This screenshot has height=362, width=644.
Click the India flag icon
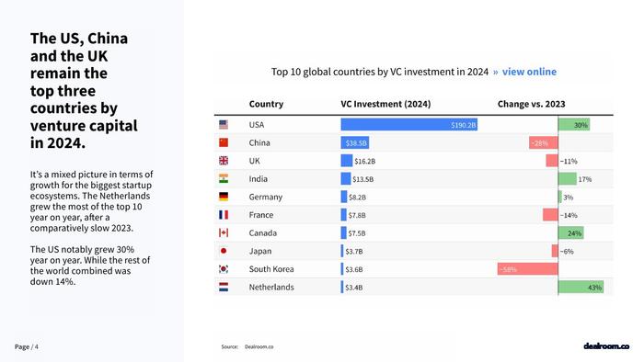[x=224, y=179]
